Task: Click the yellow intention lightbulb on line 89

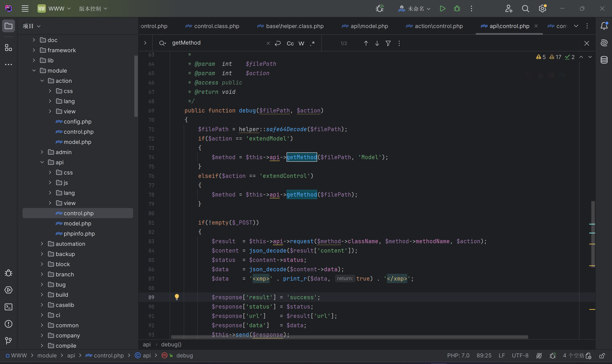Action: (x=177, y=297)
